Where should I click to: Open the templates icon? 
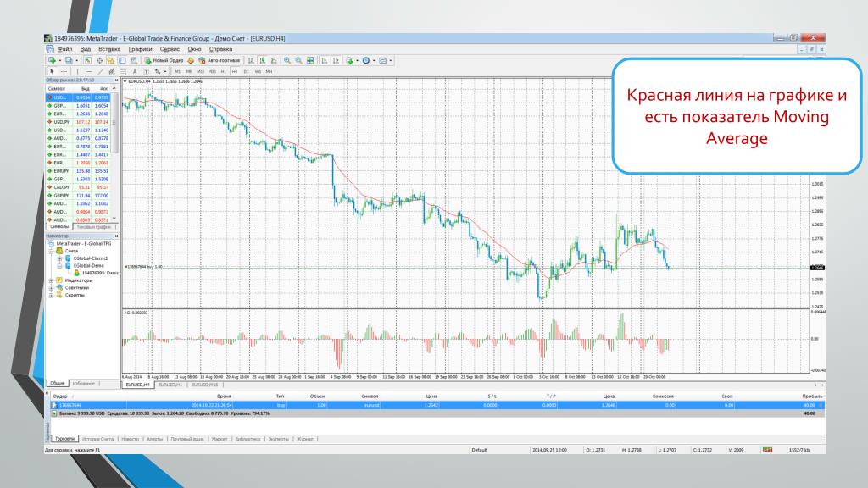click(x=382, y=60)
